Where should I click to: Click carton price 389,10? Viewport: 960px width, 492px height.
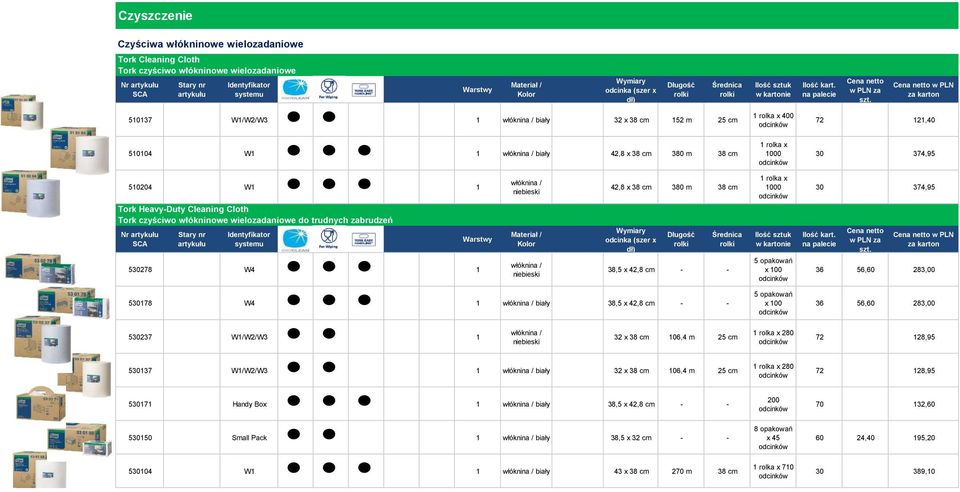(x=924, y=472)
